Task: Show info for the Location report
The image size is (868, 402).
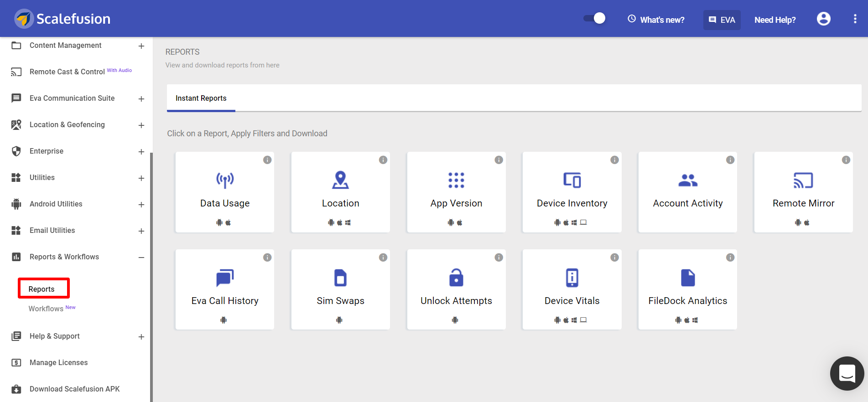Action: [383, 160]
